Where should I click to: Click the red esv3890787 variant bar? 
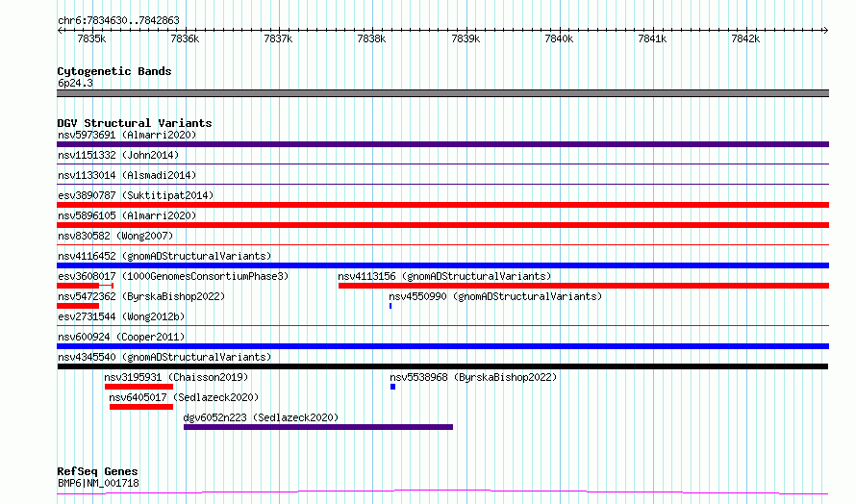(x=442, y=205)
